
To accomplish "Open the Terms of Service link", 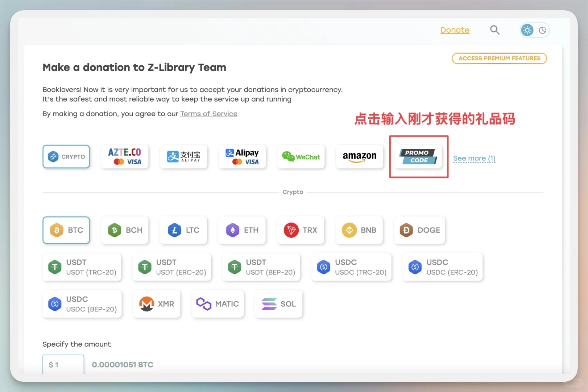I will coord(209,114).
